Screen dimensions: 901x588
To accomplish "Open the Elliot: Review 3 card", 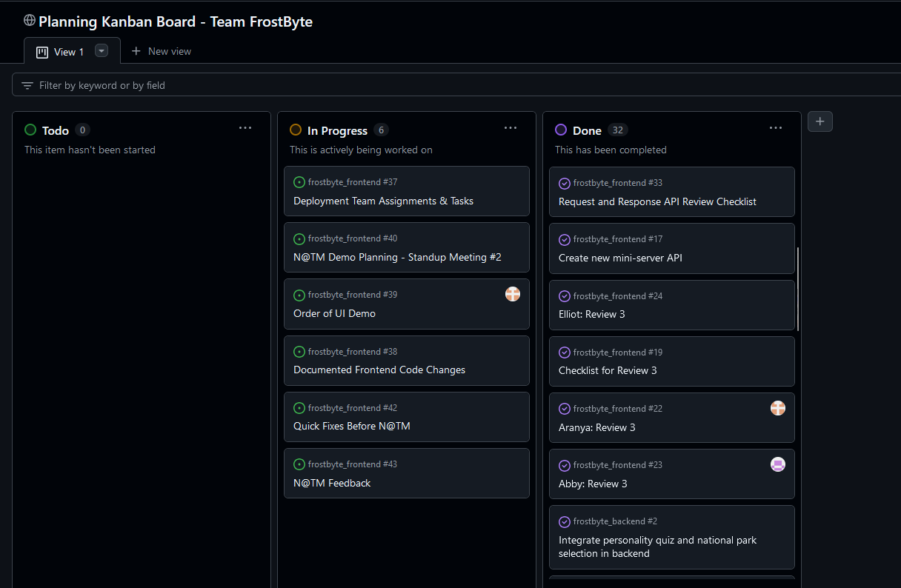I will [x=591, y=314].
